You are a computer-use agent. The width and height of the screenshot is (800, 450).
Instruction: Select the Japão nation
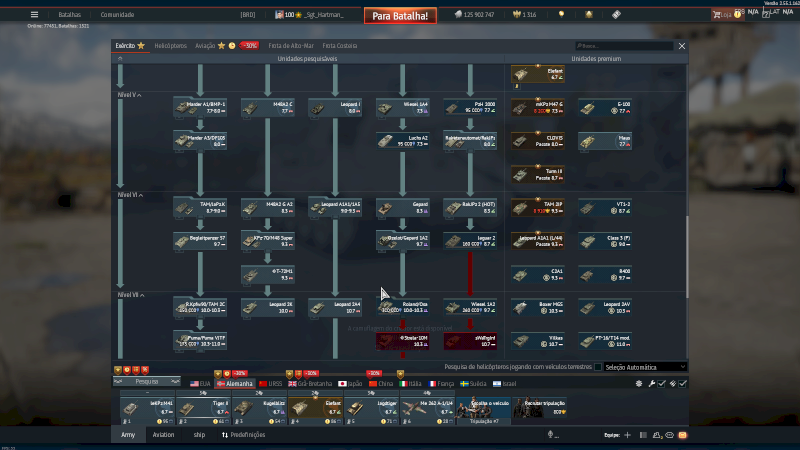coord(351,384)
